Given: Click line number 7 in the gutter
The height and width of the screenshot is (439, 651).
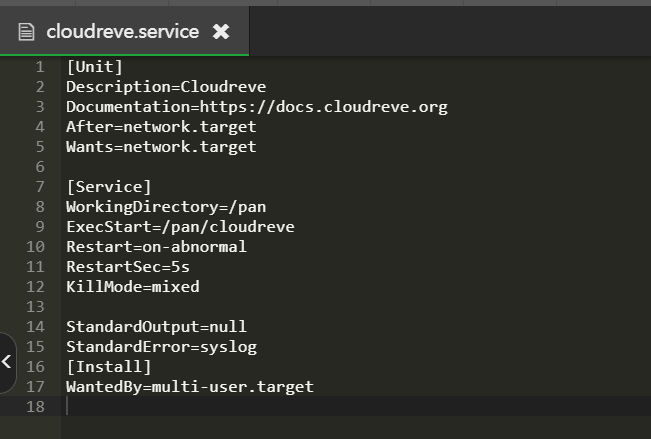Looking at the screenshot, I should (x=40, y=187).
